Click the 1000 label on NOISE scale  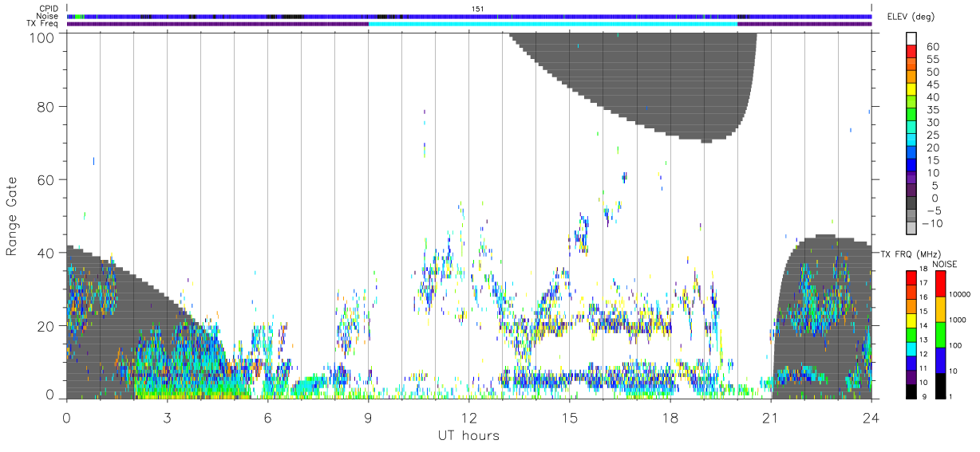click(x=958, y=320)
